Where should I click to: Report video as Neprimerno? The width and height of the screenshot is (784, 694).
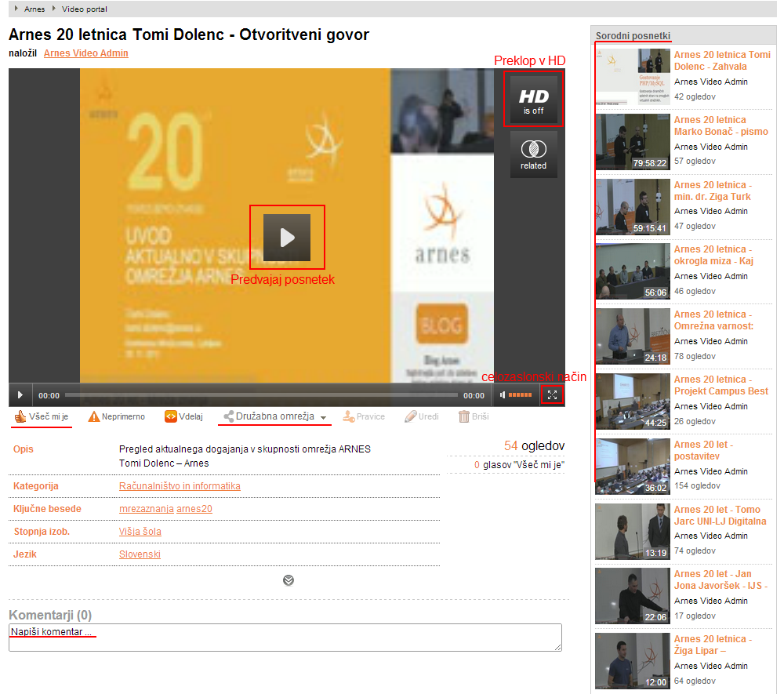tap(117, 416)
